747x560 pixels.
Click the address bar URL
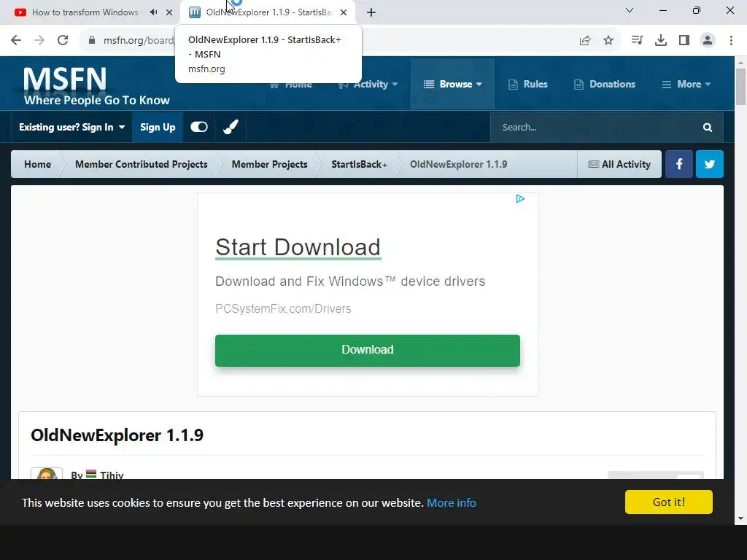[138, 41]
